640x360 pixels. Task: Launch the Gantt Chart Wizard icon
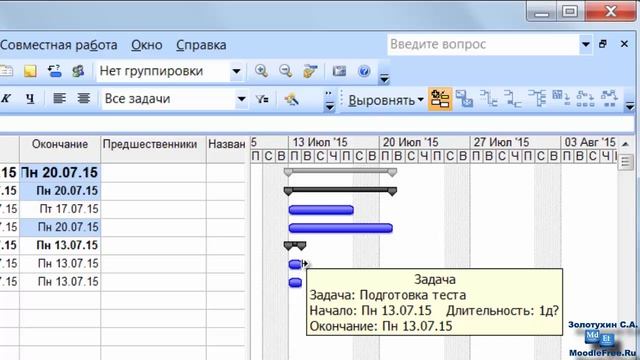pyautogui.click(x=291, y=99)
